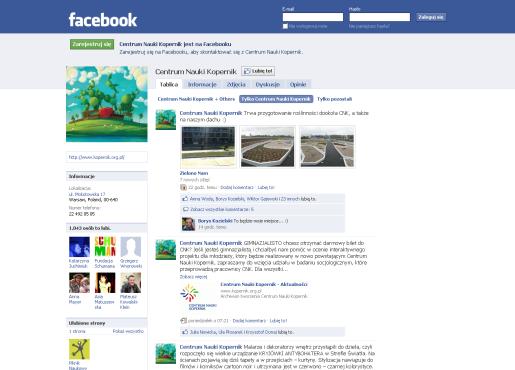Open third photo of roof pathway

(327, 147)
